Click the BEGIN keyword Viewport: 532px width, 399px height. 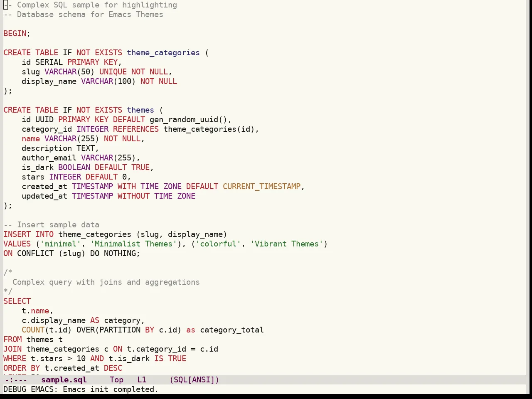click(x=15, y=34)
